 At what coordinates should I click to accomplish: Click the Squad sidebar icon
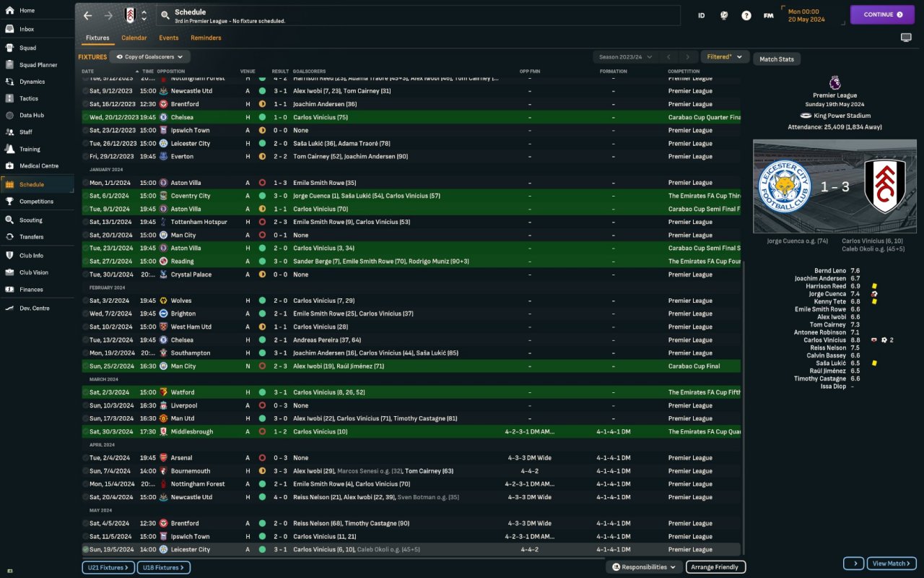point(9,48)
